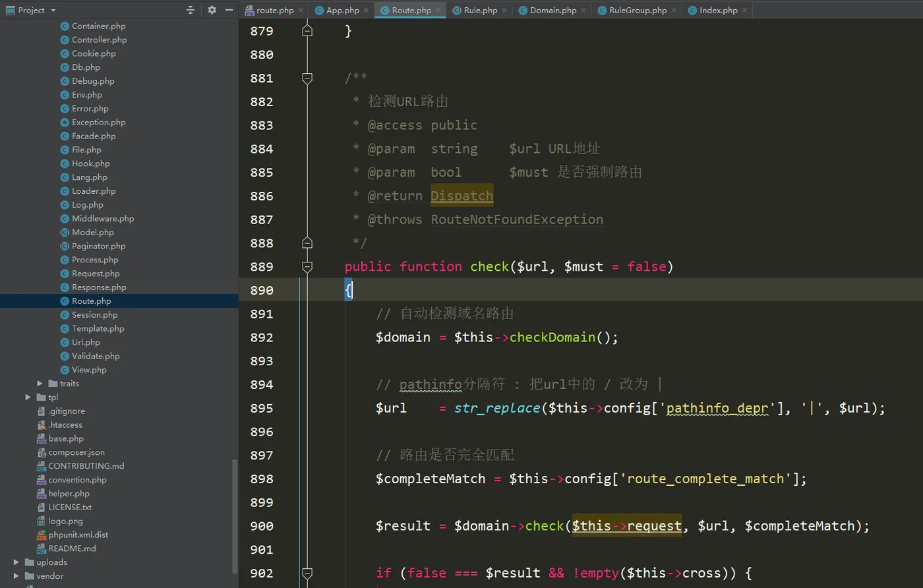Click the .gitignore file icon
This screenshot has height=588, width=923.
pos(42,411)
